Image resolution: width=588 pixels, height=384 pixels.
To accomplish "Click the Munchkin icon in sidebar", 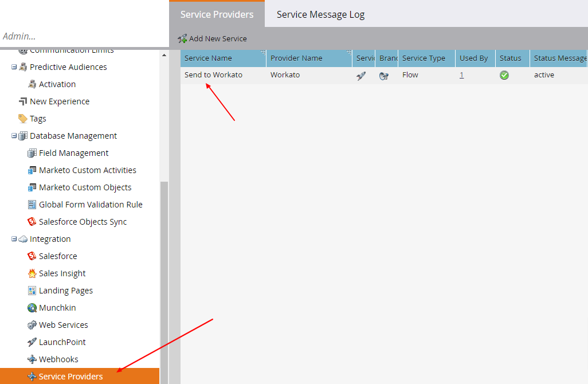I will click(x=32, y=308).
